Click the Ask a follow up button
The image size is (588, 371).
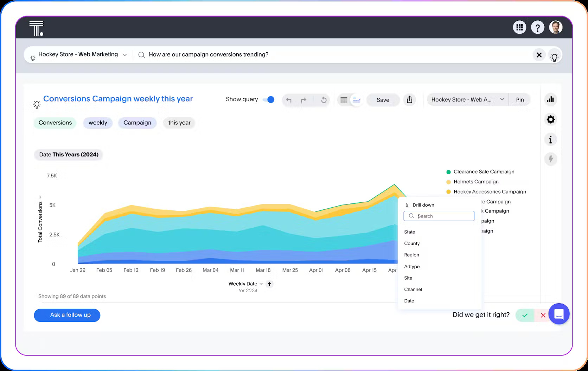(67, 315)
